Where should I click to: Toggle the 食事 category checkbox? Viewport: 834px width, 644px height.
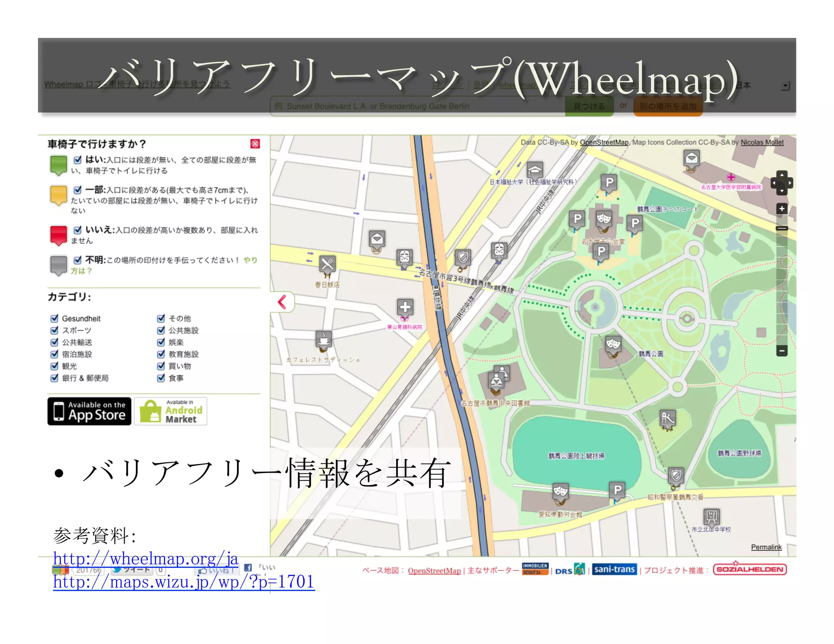pyautogui.click(x=161, y=378)
